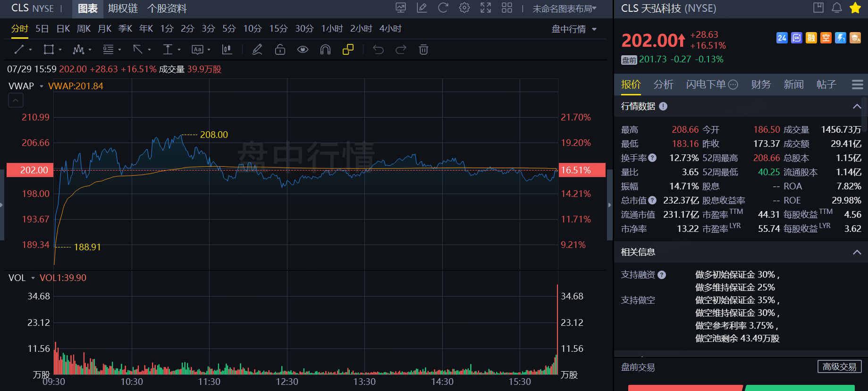Select the rectangle shape drawing tool
868x391 pixels.
point(48,50)
